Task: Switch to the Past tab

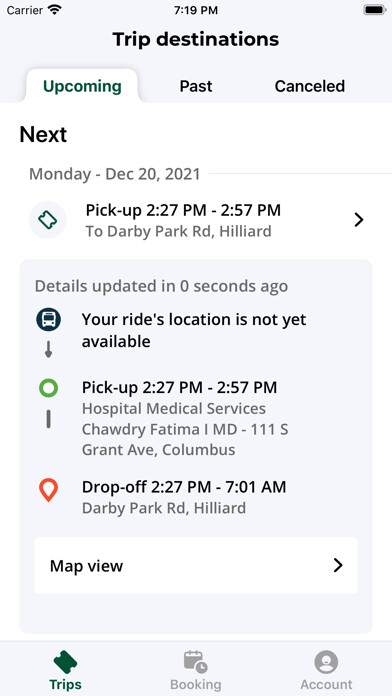Action: point(196,86)
